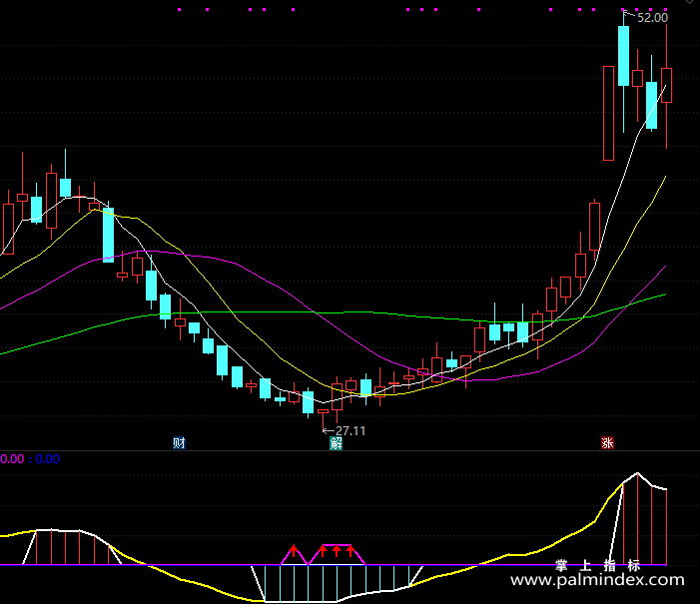Screen dimensions: 700x604
Task: Select the cyan candlestick peaking at 52.00
Action: [623, 56]
